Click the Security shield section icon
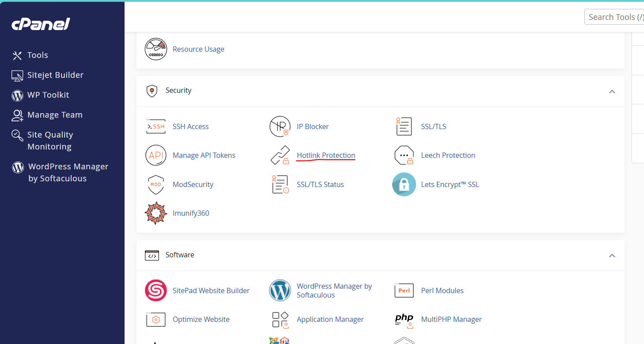 [x=152, y=91]
